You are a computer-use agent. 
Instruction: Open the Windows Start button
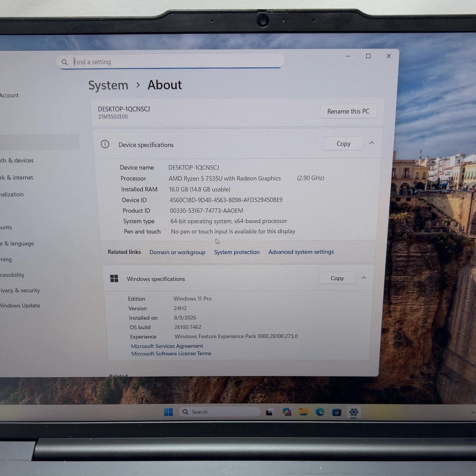click(x=169, y=412)
